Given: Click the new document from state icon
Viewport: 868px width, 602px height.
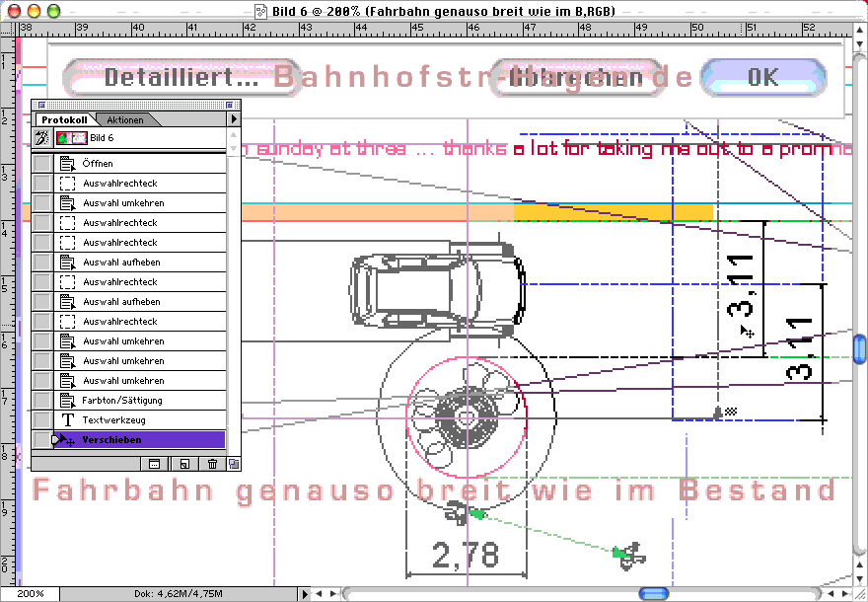Looking at the screenshot, I should 154,463.
